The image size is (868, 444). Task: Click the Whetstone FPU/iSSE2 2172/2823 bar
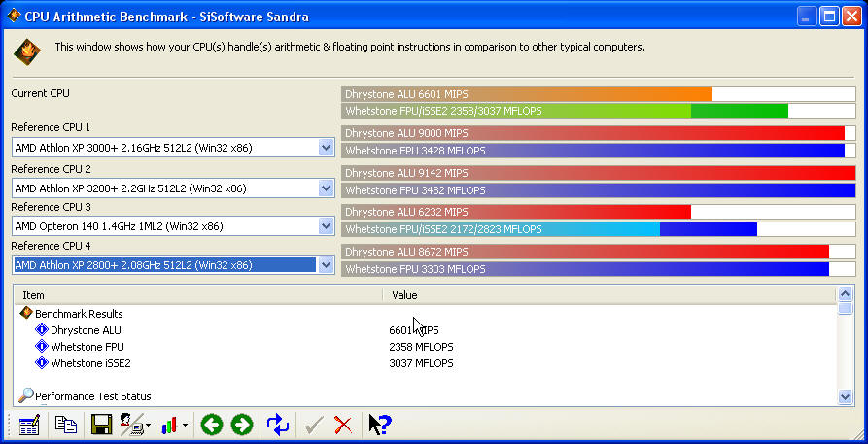click(x=599, y=229)
